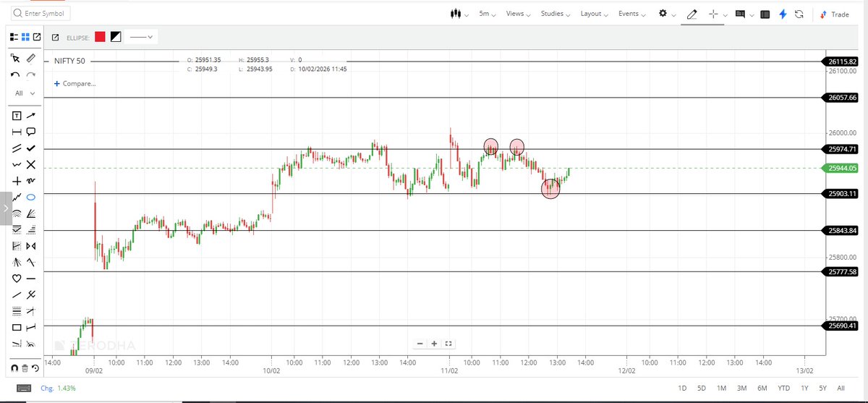Open the Events dropdown
The height and width of the screenshot is (403, 868).
tap(632, 14)
